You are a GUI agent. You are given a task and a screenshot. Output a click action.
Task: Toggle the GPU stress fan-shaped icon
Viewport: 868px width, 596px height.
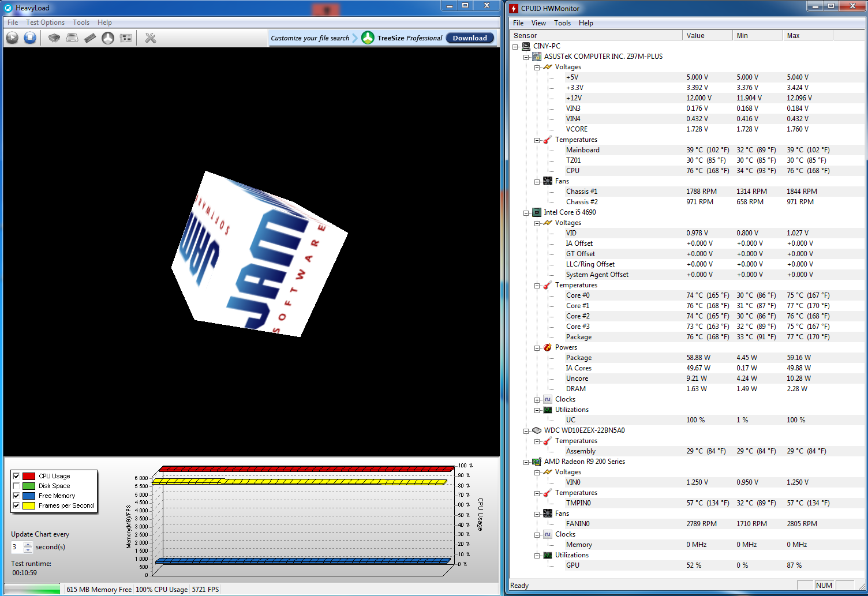click(108, 38)
